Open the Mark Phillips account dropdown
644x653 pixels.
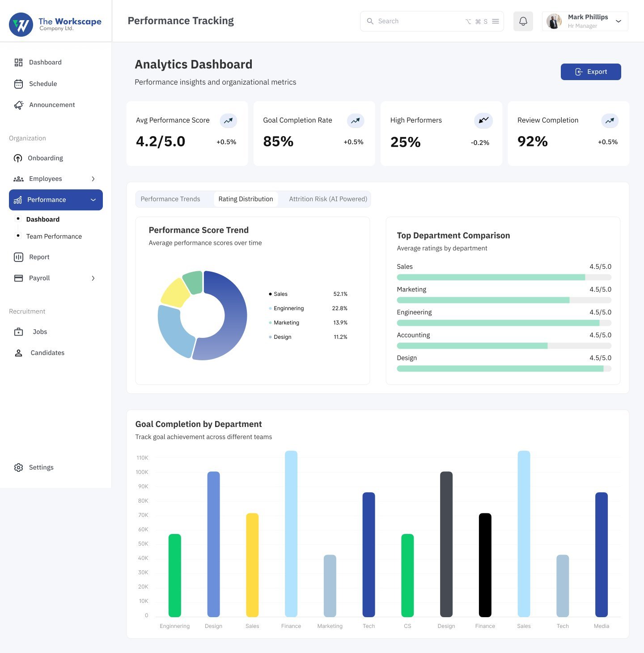pos(619,21)
